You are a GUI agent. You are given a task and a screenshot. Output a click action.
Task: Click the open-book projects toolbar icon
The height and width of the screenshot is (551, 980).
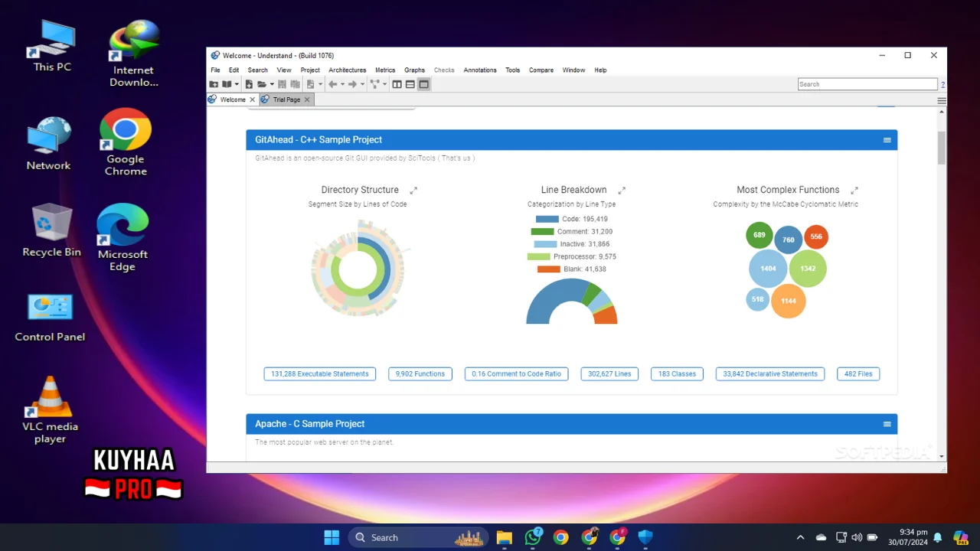point(227,84)
